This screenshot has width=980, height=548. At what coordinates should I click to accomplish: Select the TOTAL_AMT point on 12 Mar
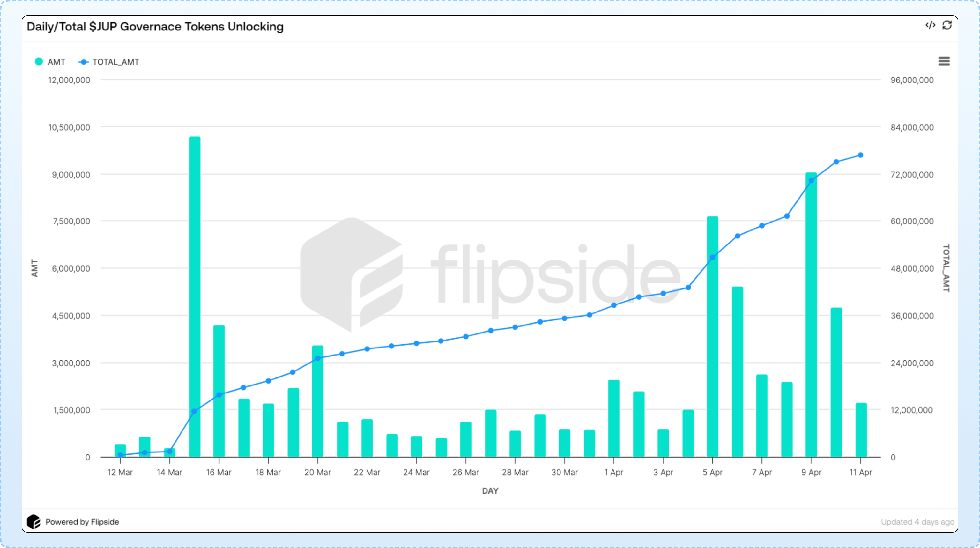tap(120, 455)
